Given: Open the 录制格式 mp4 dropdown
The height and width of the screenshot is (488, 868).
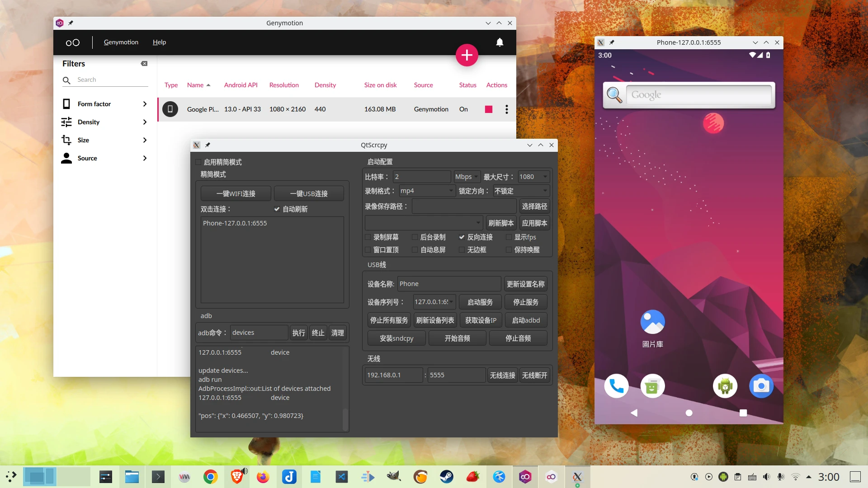Looking at the screenshot, I should click(426, 191).
